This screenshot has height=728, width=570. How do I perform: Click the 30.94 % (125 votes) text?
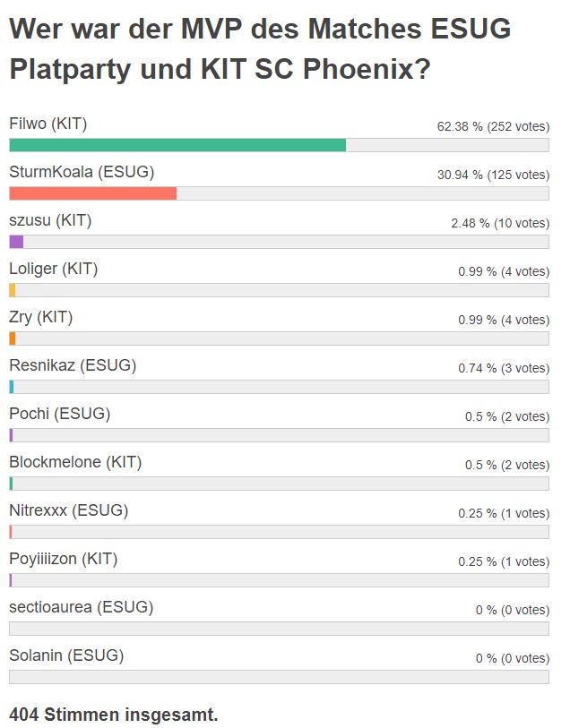(x=493, y=175)
